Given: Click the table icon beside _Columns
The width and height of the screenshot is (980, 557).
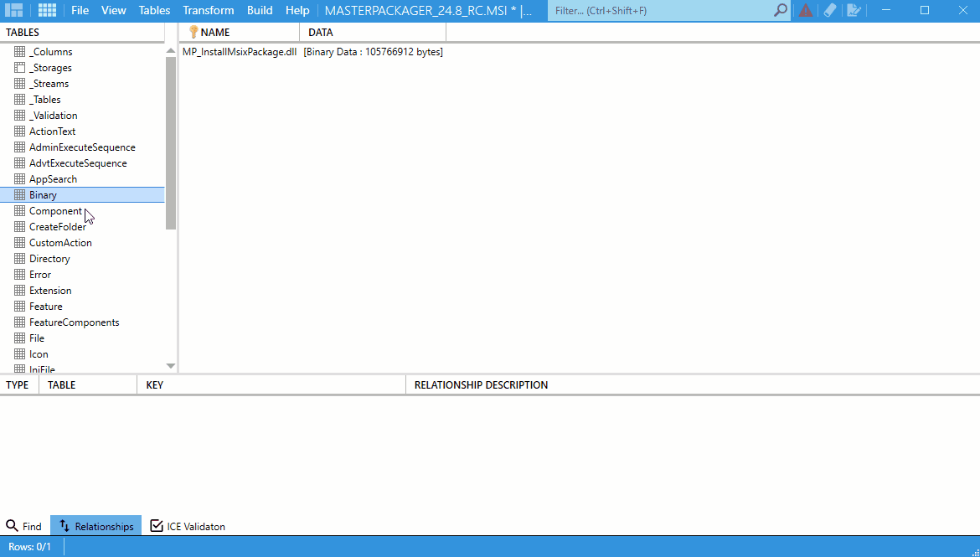Looking at the screenshot, I should 20,52.
